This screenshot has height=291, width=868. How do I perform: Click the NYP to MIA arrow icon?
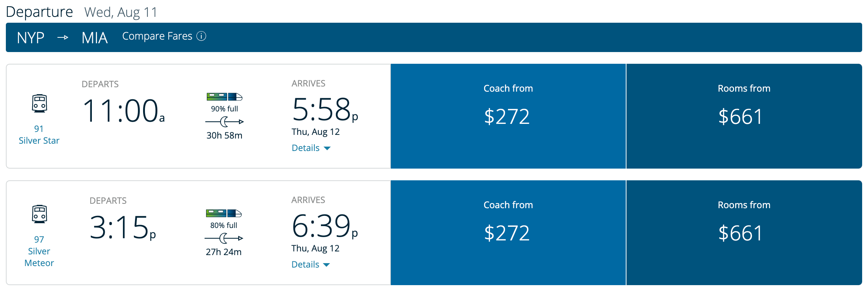63,37
